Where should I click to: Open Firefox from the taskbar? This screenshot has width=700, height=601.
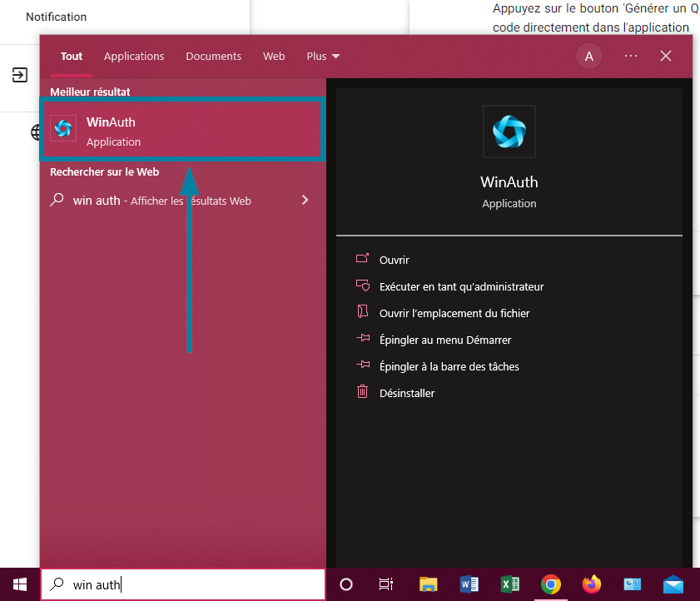click(x=591, y=584)
